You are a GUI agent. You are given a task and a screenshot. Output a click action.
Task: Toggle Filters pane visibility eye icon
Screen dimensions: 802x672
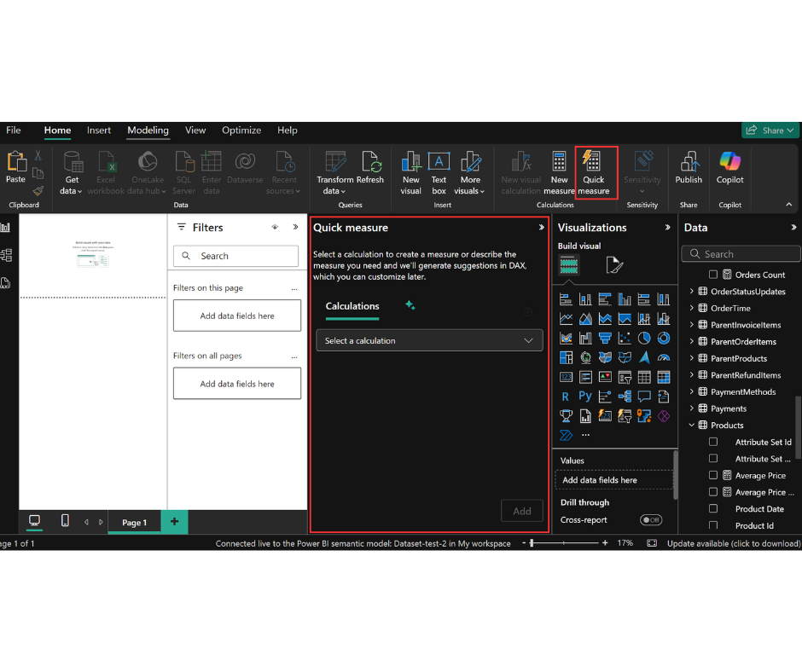point(275,227)
